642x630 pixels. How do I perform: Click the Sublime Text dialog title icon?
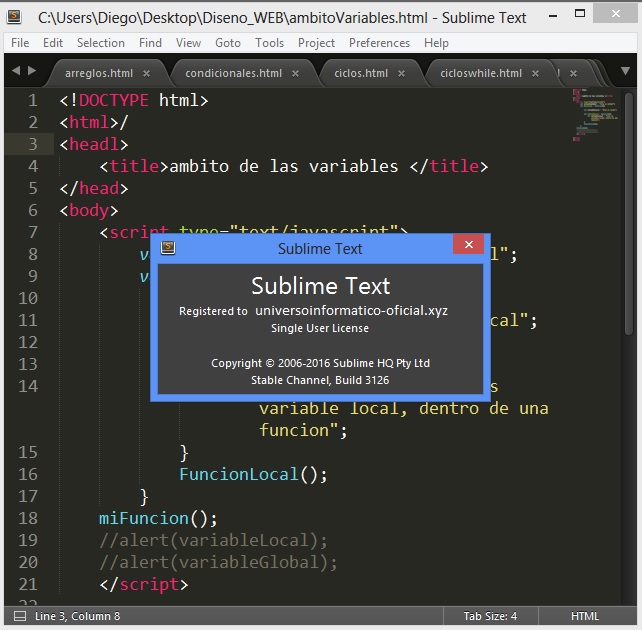[x=168, y=248]
